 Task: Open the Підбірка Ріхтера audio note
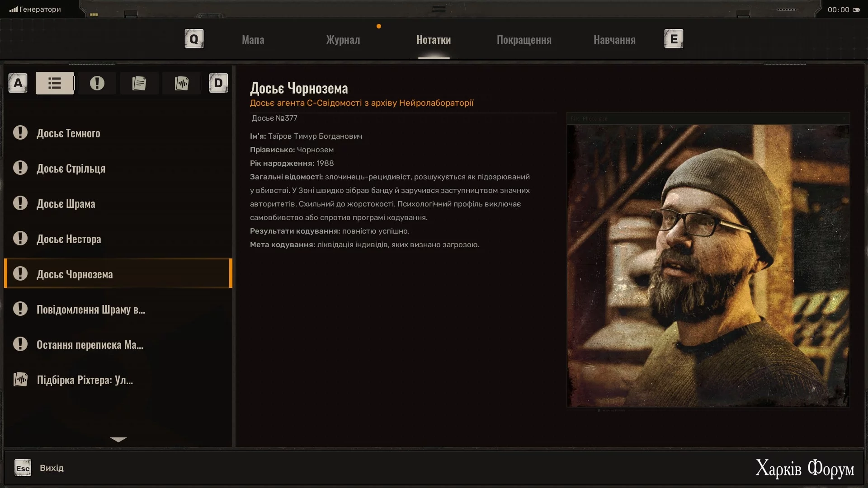pos(118,380)
